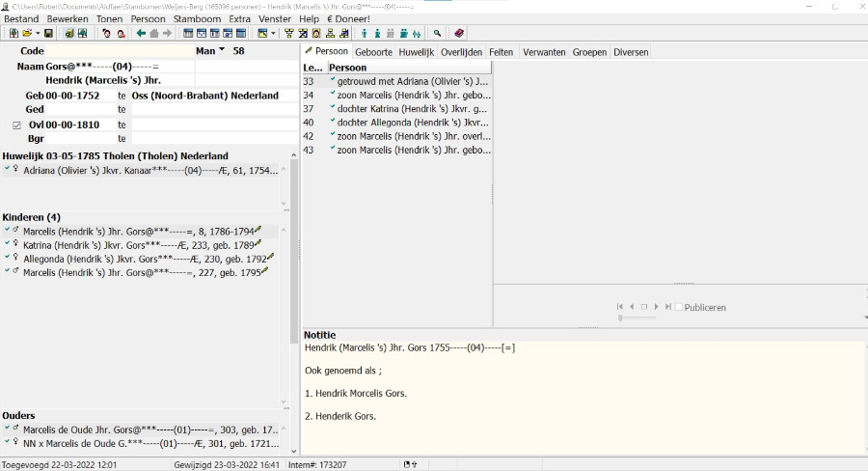Toggle the Publiceren checkbox
The height and width of the screenshot is (471, 868).
(679, 307)
